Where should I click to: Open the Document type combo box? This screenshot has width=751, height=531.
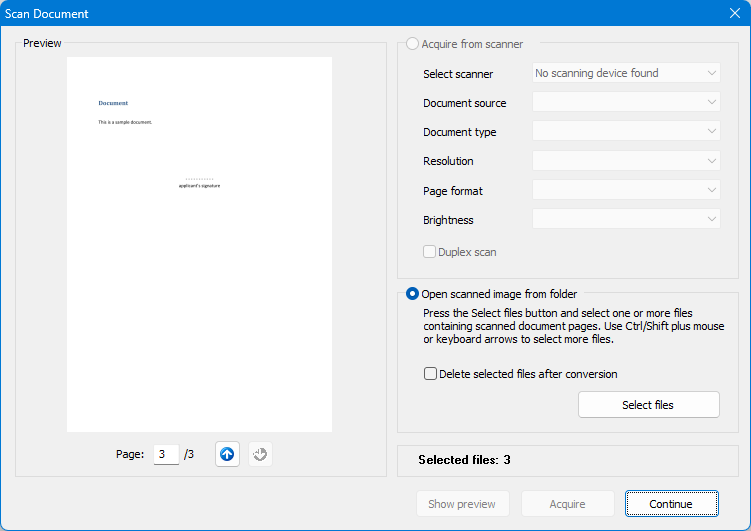[x=626, y=132]
